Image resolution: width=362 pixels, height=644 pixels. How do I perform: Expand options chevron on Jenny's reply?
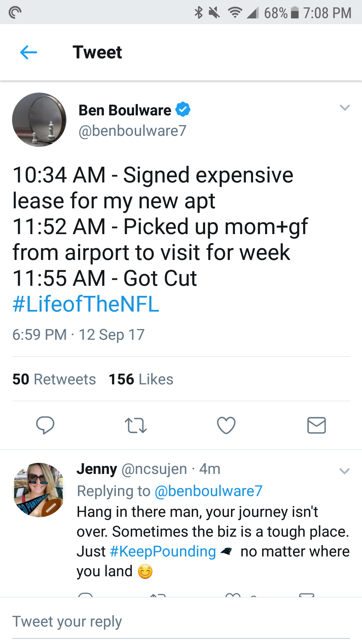click(x=345, y=471)
